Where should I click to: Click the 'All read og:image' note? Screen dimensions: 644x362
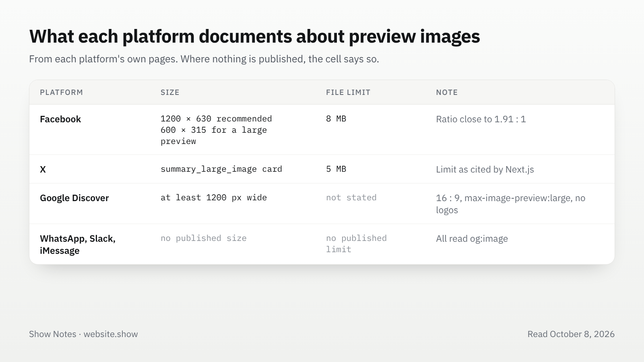[x=472, y=239]
